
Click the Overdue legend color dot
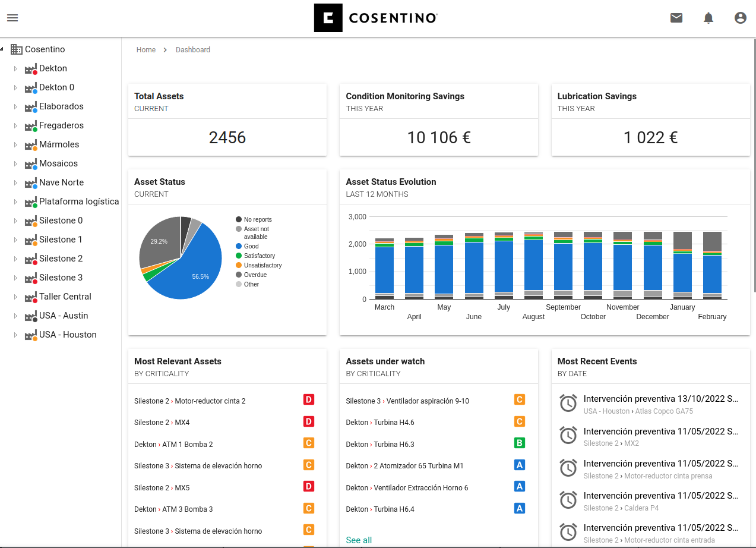click(x=239, y=275)
